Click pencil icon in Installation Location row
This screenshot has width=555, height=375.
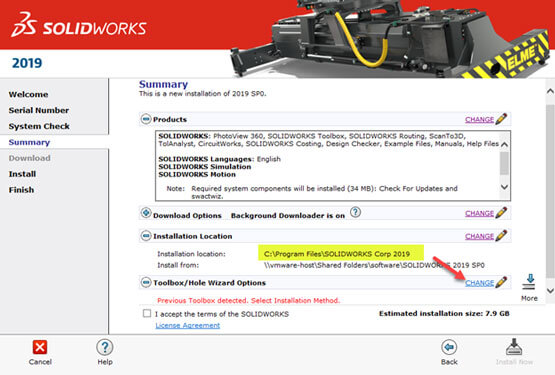tap(501, 235)
